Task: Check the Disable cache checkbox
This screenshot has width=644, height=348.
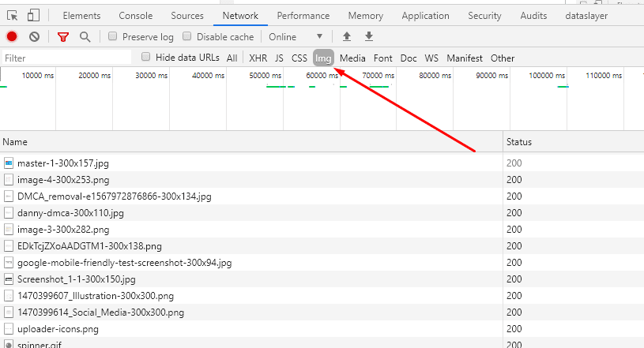Action: point(187,36)
